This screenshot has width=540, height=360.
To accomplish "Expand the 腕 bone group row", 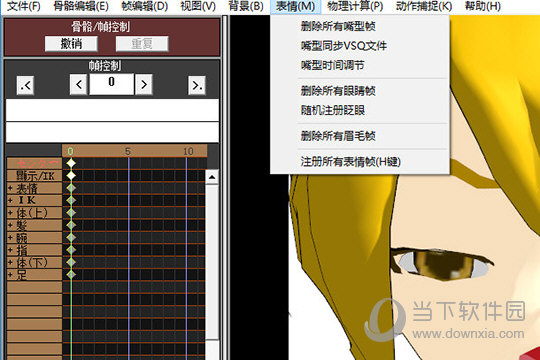I will 10,237.
